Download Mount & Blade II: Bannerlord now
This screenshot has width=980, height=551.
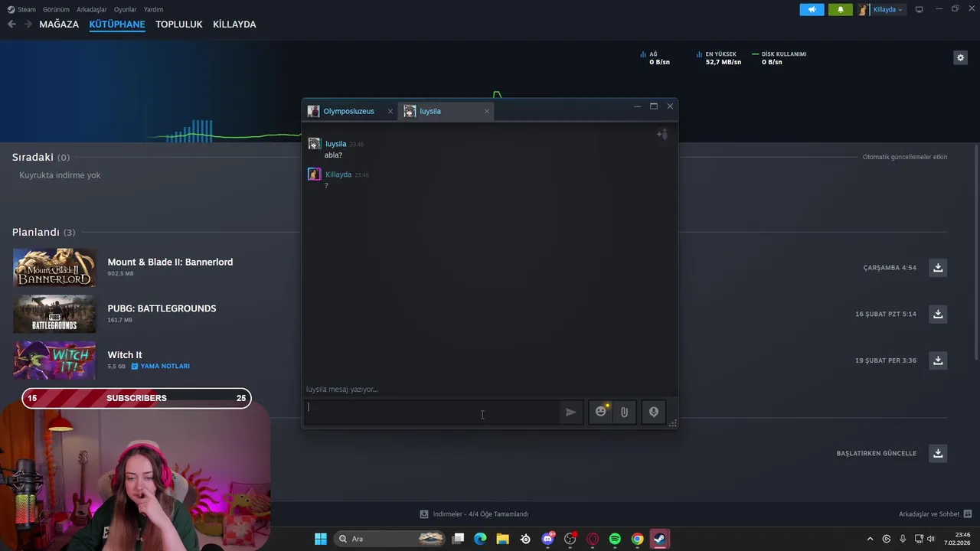click(x=938, y=268)
